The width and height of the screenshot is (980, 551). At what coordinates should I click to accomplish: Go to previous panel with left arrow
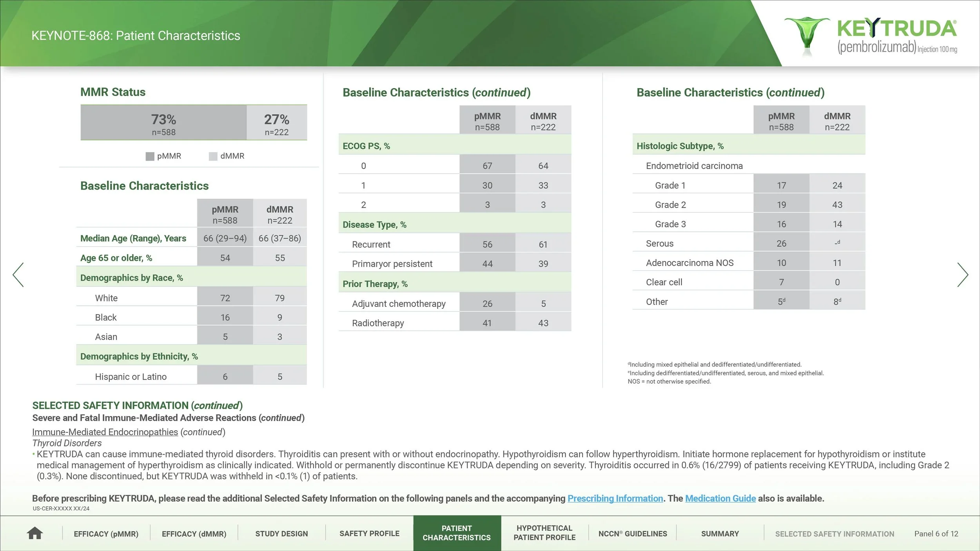coord(18,275)
